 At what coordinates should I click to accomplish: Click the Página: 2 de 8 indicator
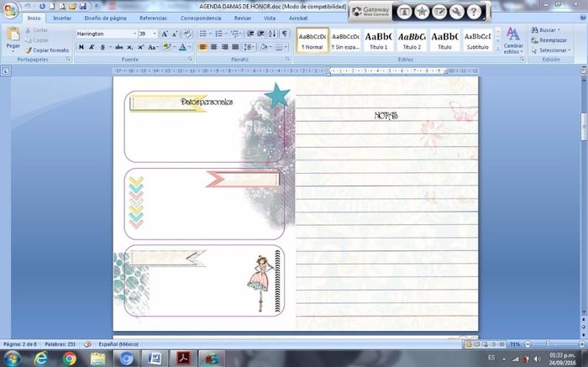pyautogui.click(x=20, y=344)
